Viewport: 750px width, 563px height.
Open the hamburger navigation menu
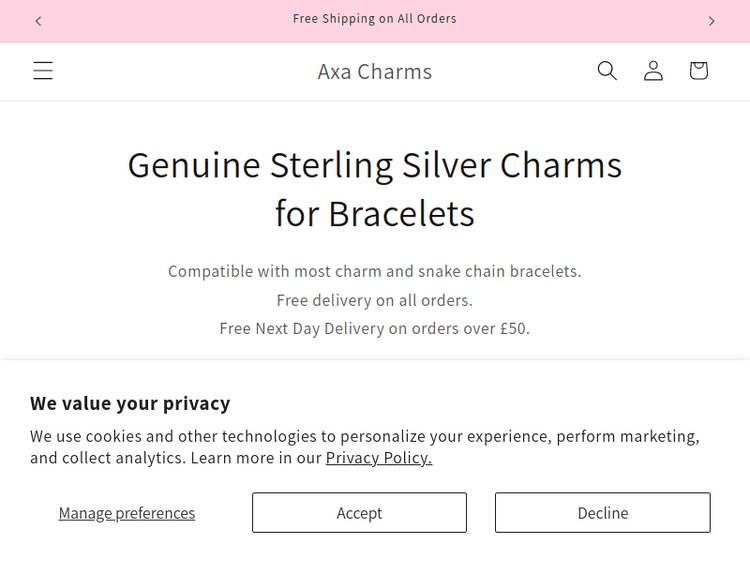coord(43,71)
